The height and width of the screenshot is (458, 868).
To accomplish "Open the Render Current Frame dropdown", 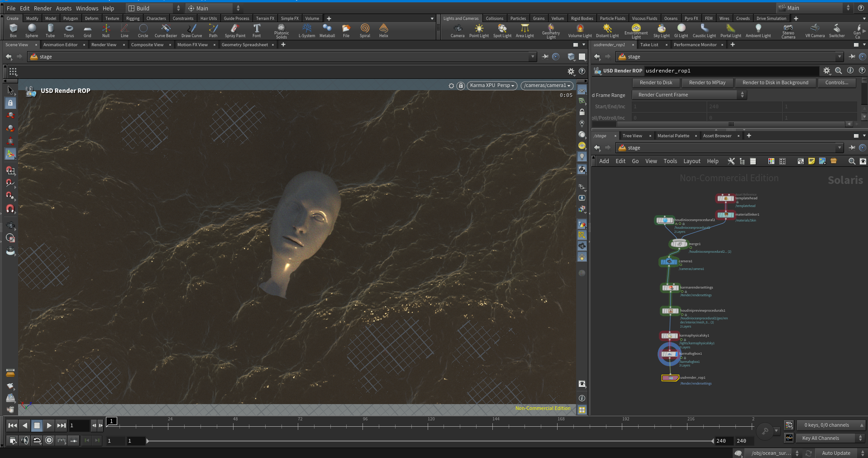I will tap(689, 95).
